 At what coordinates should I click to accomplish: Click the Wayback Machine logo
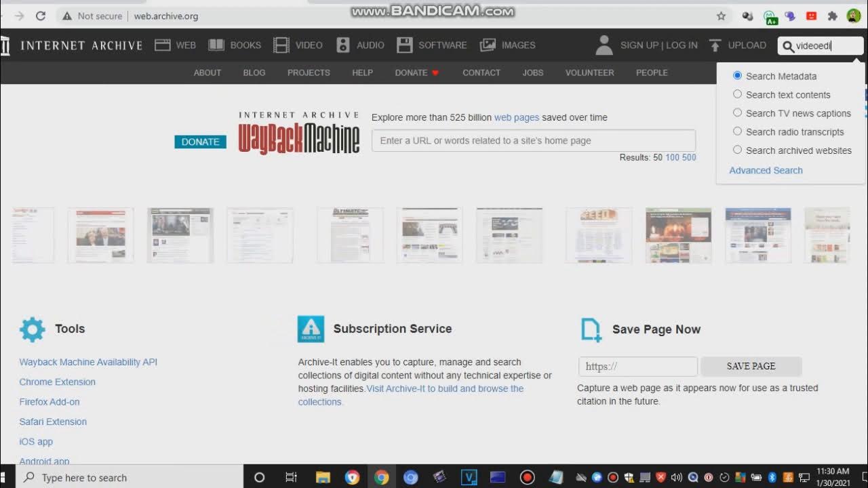299,134
